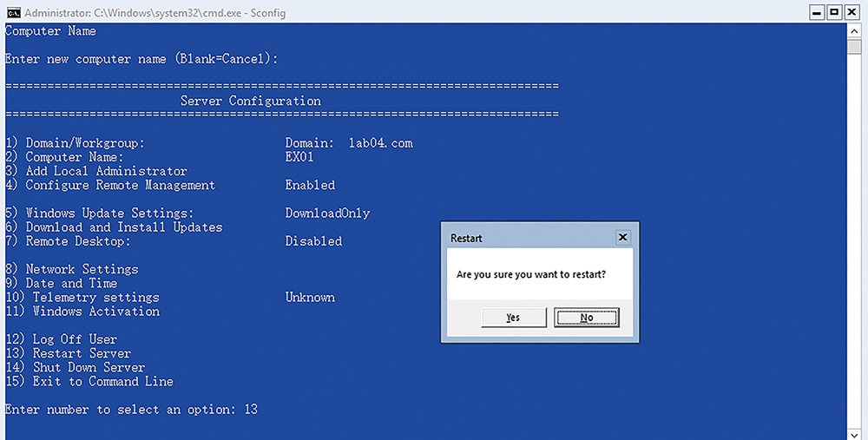Click 'Add Local Administrator' option text

(106, 171)
